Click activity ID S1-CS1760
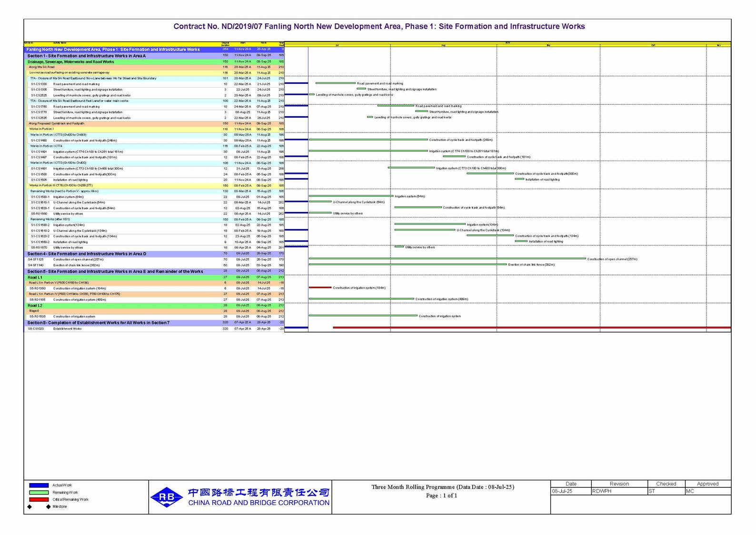Viewport: 756px width, 535px height. pos(39,107)
